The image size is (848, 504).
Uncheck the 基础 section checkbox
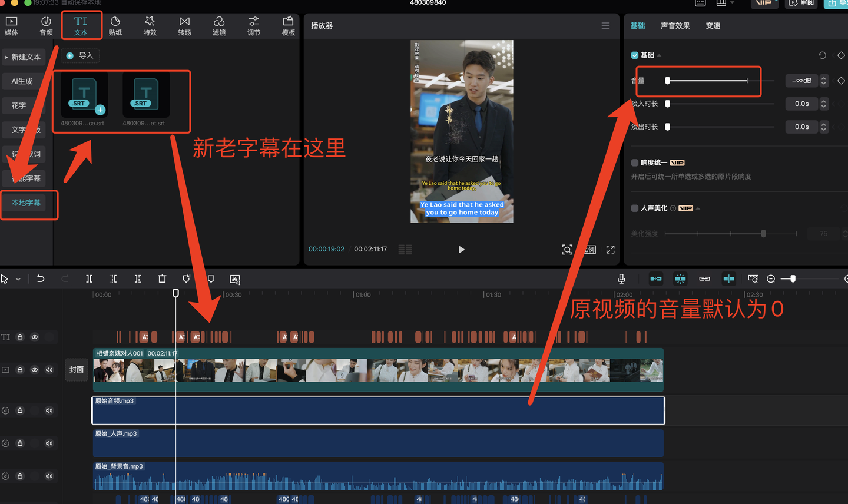[x=635, y=55]
